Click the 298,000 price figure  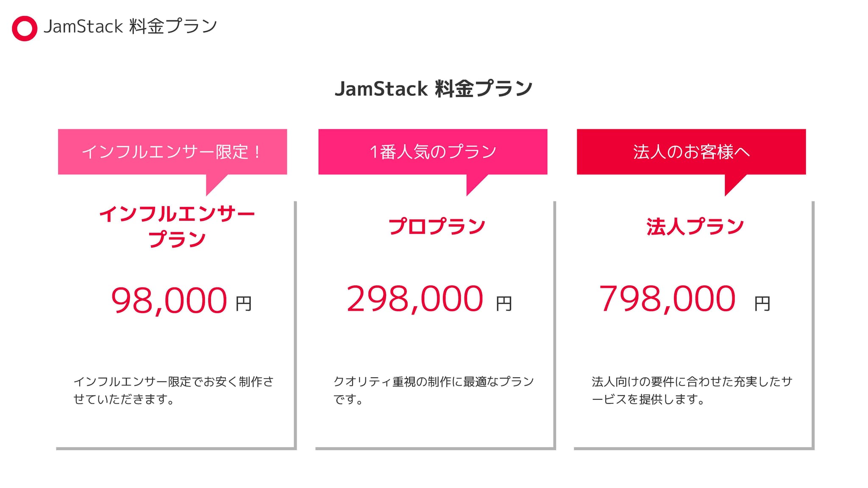[415, 299]
